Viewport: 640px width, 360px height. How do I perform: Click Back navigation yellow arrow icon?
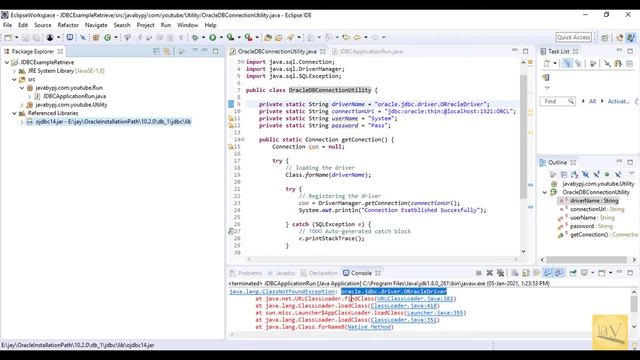(357, 38)
